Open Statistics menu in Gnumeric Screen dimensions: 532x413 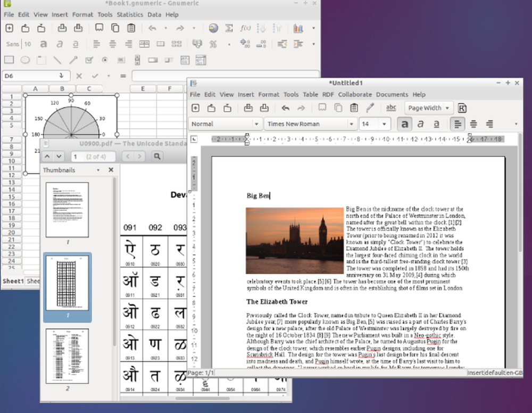pyautogui.click(x=130, y=14)
